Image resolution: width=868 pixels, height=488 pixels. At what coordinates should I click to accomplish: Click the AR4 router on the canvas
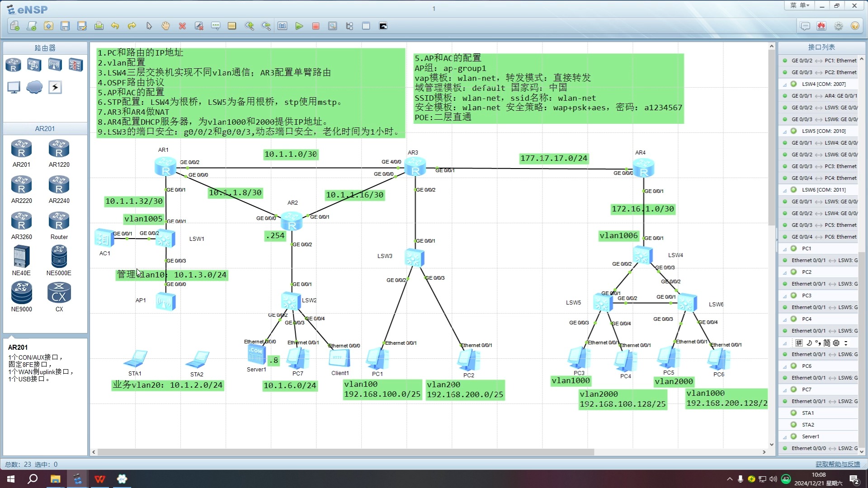pos(643,168)
